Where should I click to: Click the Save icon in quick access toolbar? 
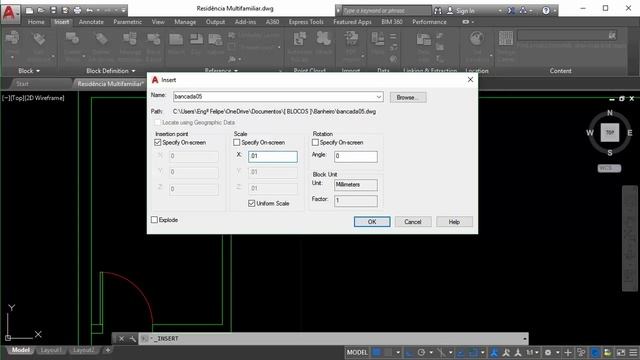click(53, 10)
